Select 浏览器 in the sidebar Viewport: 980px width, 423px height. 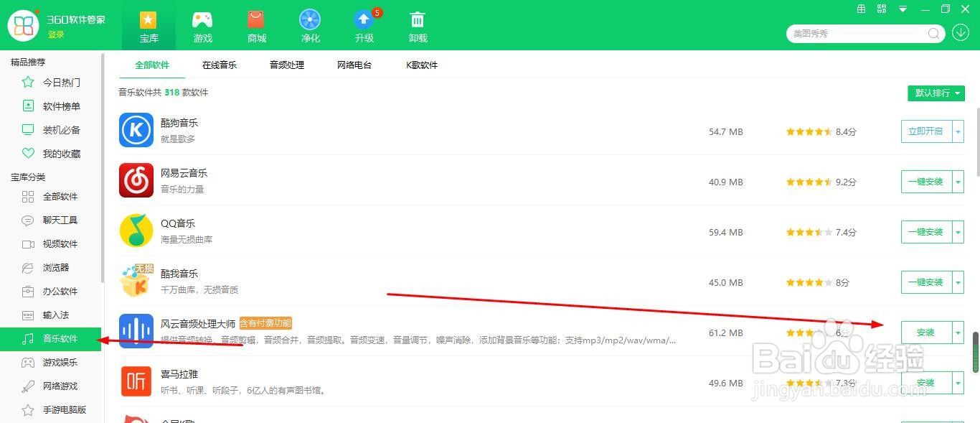pyautogui.click(x=52, y=267)
